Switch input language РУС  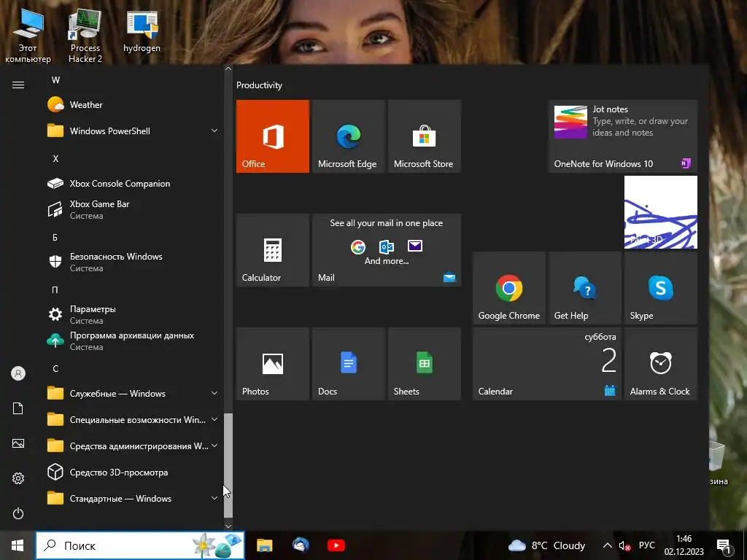pyautogui.click(x=647, y=545)
